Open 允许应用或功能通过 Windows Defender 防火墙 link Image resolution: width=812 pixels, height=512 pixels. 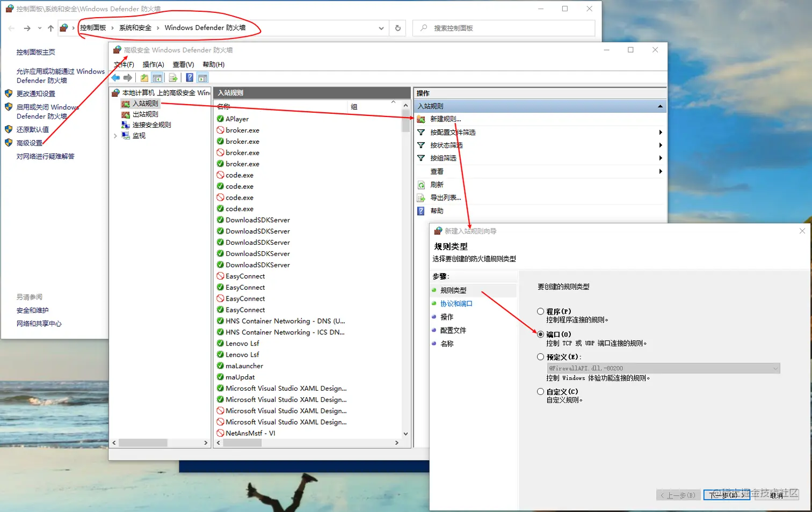pos(60,76)
